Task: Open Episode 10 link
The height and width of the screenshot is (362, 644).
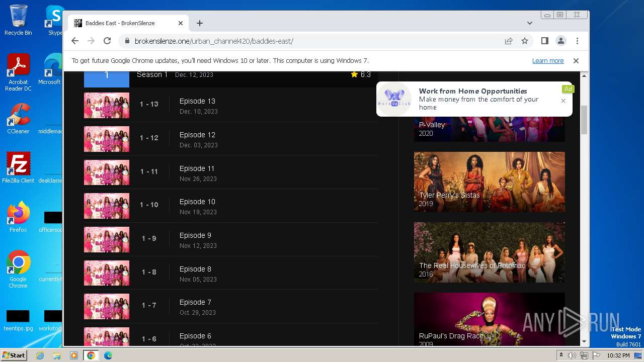Action: (197, 202)
